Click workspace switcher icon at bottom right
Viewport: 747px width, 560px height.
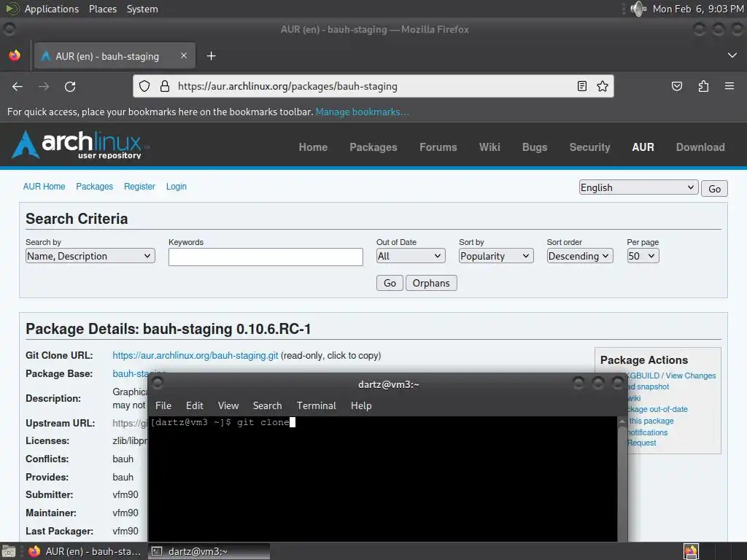[x=691, y=551]
